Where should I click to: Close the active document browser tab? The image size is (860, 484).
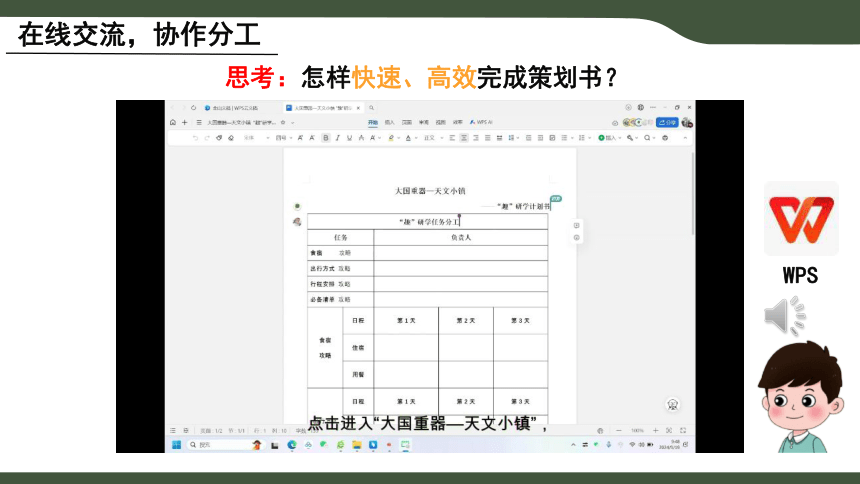(358, 108)
